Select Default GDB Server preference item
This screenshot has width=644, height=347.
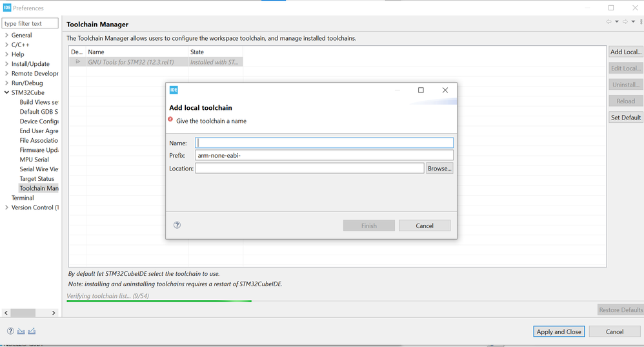coord(39,111)
